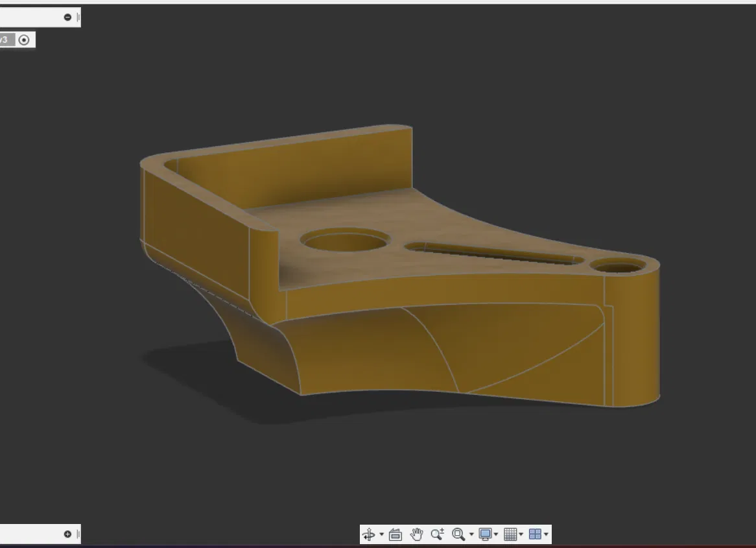Expand the Viewports dropdown arrow
Image resolution: width=756 pixels, height=548 pixels.
[547, 534]
